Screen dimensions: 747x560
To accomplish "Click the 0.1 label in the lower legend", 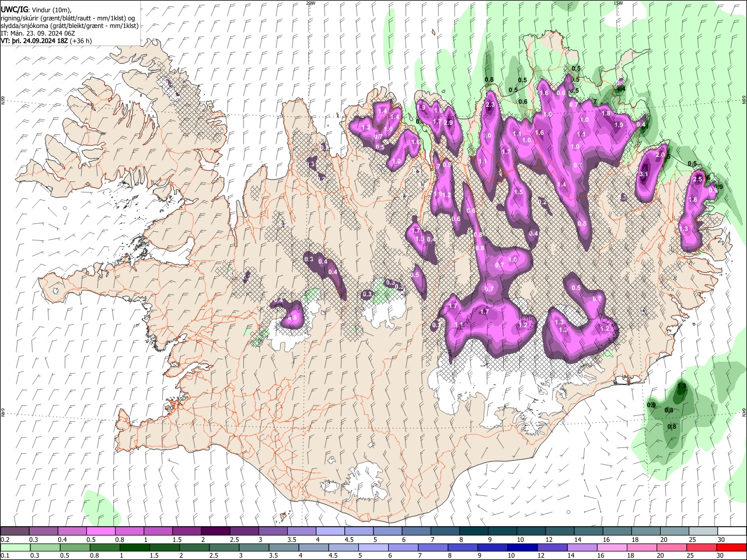I will coord(5,555).
